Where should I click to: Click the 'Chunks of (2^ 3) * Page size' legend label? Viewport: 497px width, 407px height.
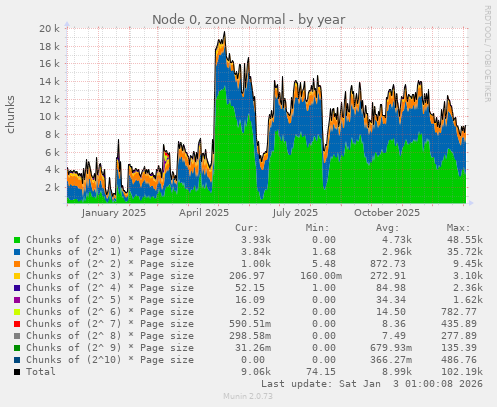[x=110, y=276]
